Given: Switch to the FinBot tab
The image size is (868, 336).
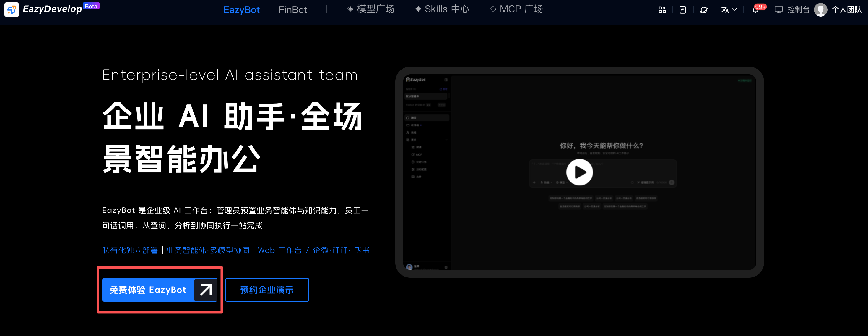Looking at the screenshot, I should click(292, 9).
